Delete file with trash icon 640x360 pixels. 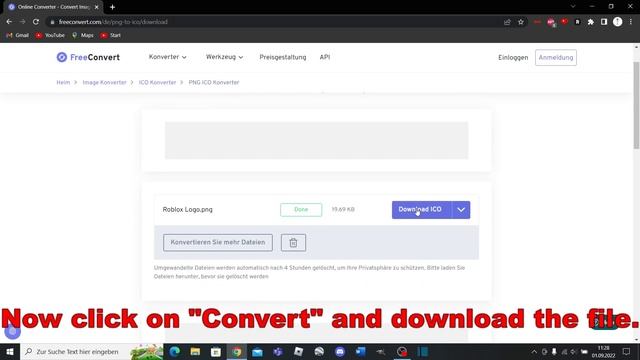pyautogui.click(x=293, y=242)
